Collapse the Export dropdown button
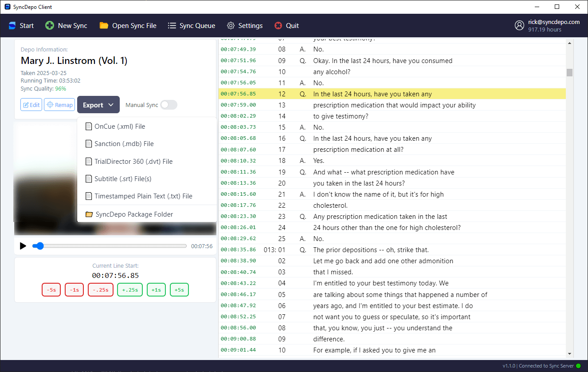The width and height of the screenshot is (588, 372). point(98,105)
